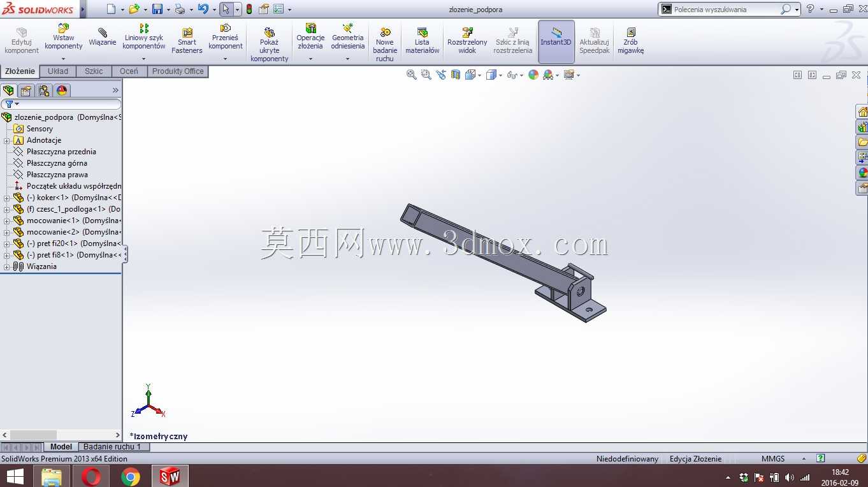Select Początek układu współrzędnych in the tree
The width and height of the screenshot is (868, 487).
(x=74, y=186)
